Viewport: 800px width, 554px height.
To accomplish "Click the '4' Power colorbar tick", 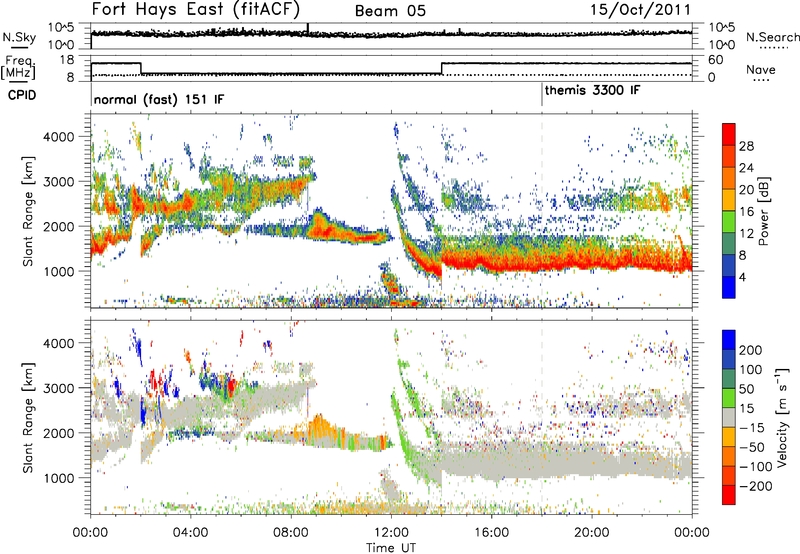I will coord(742,277).
